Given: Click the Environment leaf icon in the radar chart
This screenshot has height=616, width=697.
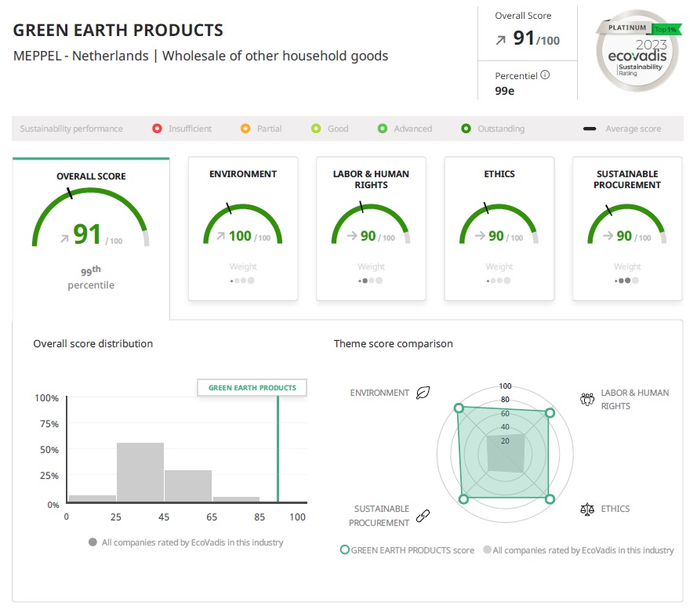Looking at the screenshot, I should [x=423, y=393].
